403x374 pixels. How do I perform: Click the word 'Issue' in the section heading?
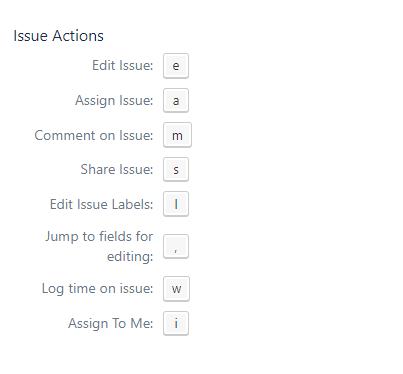pyautogui.click(x=31, y=36)
